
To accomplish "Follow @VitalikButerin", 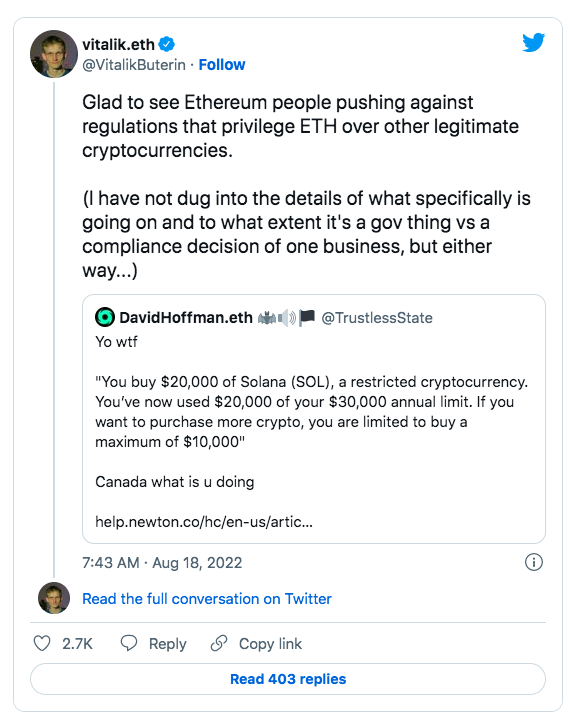I will [x=222, y=65].
